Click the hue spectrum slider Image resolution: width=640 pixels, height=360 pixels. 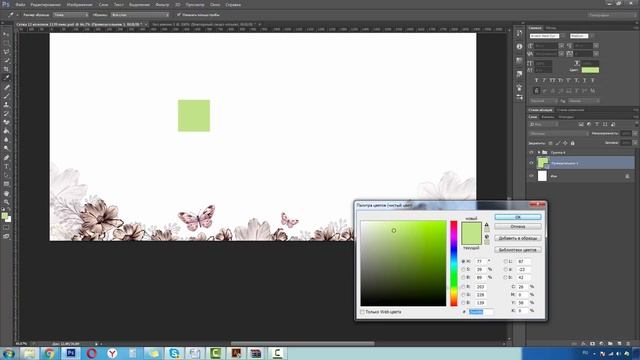453,263
